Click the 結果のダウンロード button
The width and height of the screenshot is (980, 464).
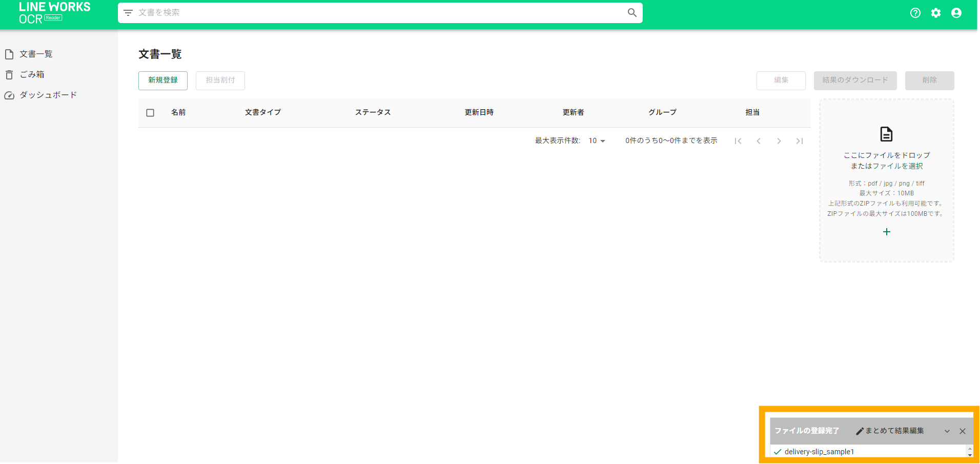click(855, 80)
